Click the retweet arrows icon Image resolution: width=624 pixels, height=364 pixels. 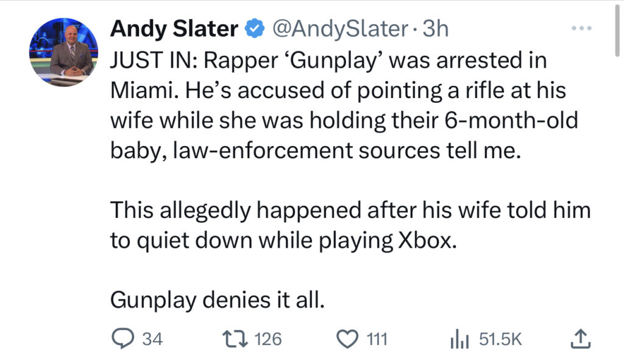point(235,339)
